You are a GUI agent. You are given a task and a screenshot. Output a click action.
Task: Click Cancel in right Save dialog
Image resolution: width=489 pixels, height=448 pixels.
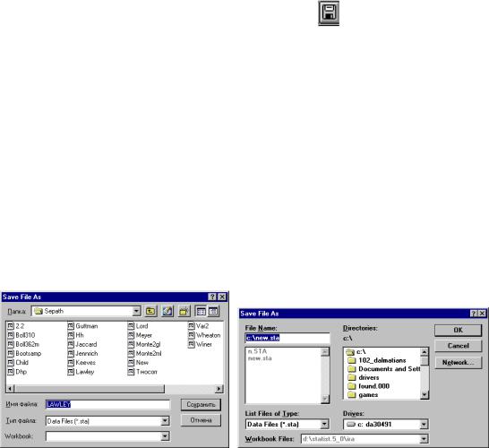click(x=459, y=346)
